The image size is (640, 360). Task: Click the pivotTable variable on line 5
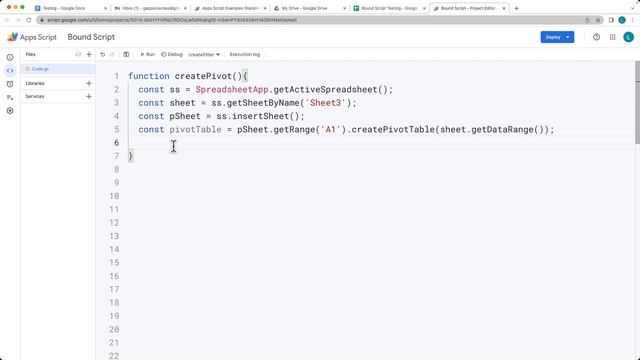point(196,129)
